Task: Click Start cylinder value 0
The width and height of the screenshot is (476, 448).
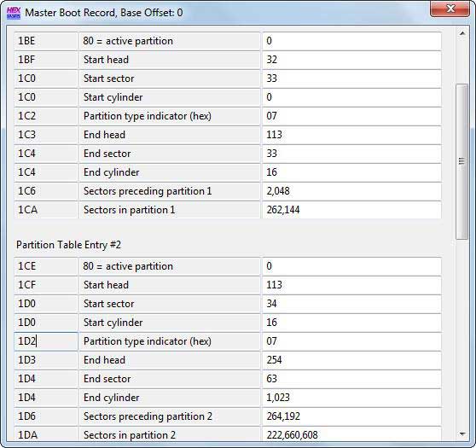Action: (351, 97)
